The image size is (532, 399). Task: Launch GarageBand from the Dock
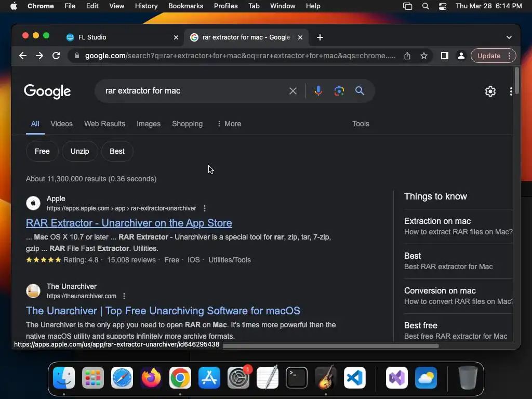pyautogui.click(x=326, y=378)
